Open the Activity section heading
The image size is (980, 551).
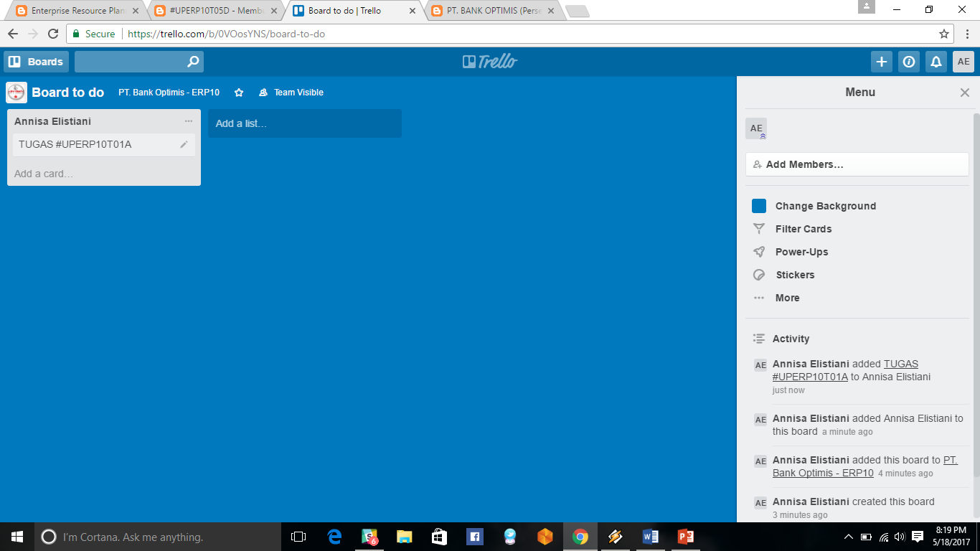coord(791,339)
